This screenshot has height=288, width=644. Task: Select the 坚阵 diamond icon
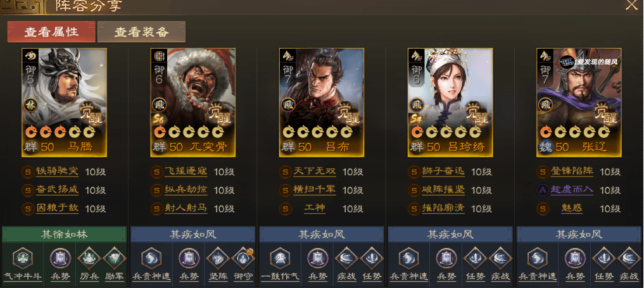click(218, 258)
